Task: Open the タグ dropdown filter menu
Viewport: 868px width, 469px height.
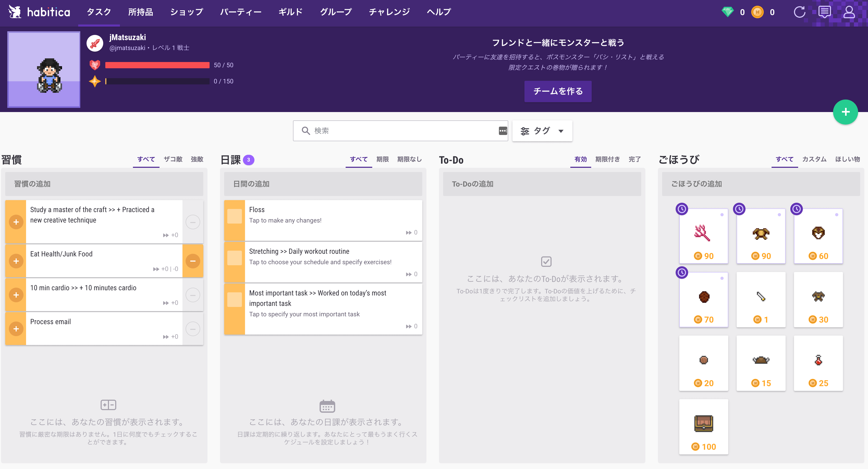Action: click(x=542, y=130)
